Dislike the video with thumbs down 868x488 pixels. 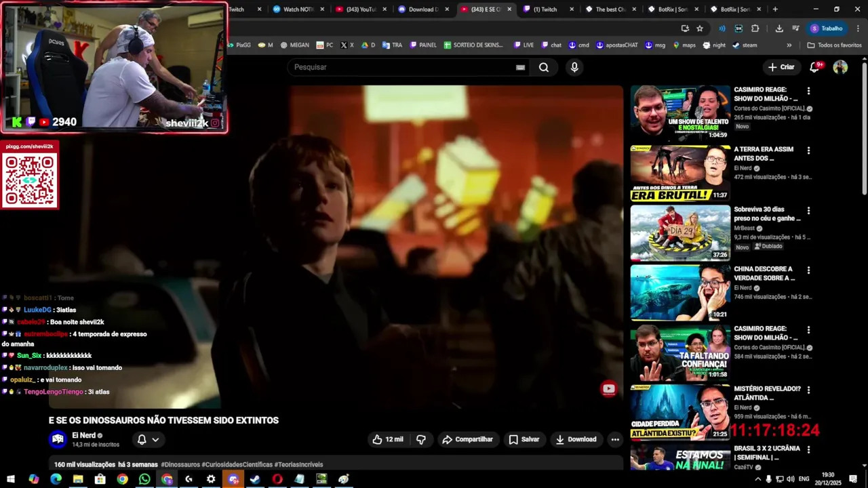pos(421,439)
